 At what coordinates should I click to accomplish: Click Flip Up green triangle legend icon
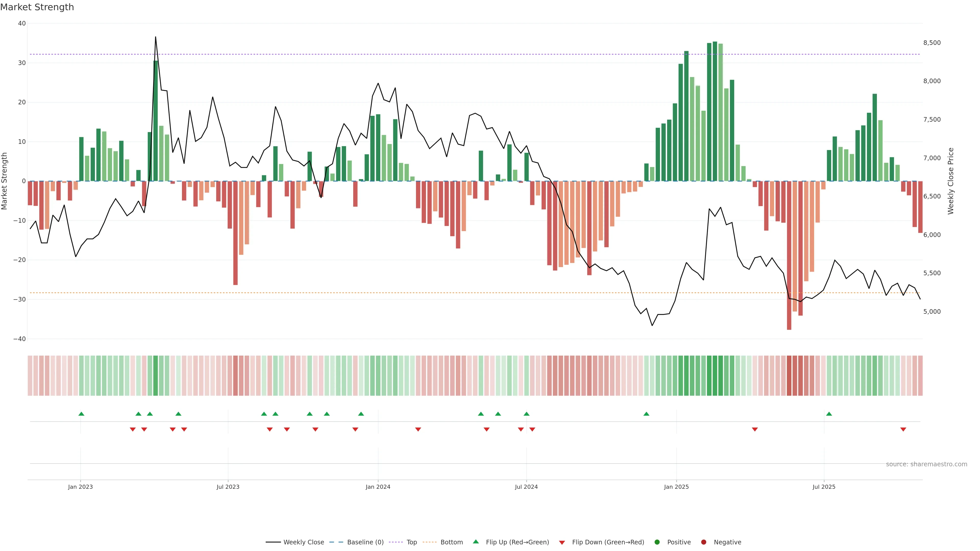pos(475,542)
